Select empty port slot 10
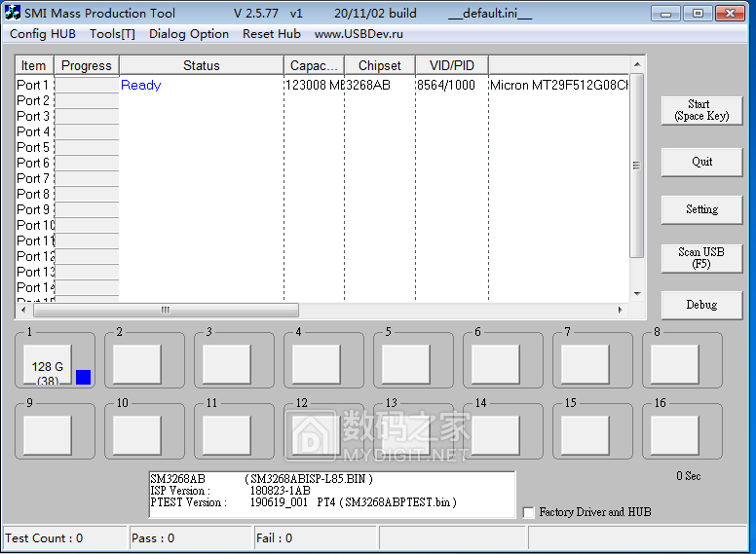 pos(137,435)
